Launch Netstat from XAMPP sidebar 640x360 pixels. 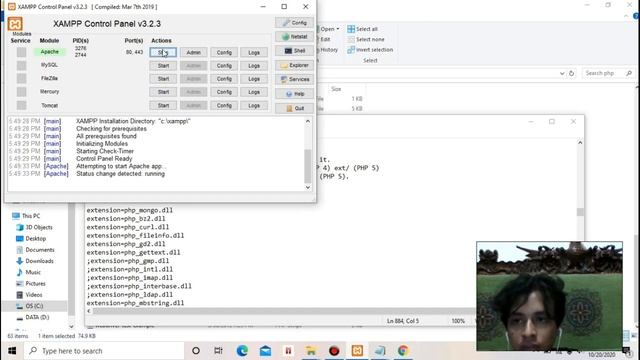(x=294, y=37)
